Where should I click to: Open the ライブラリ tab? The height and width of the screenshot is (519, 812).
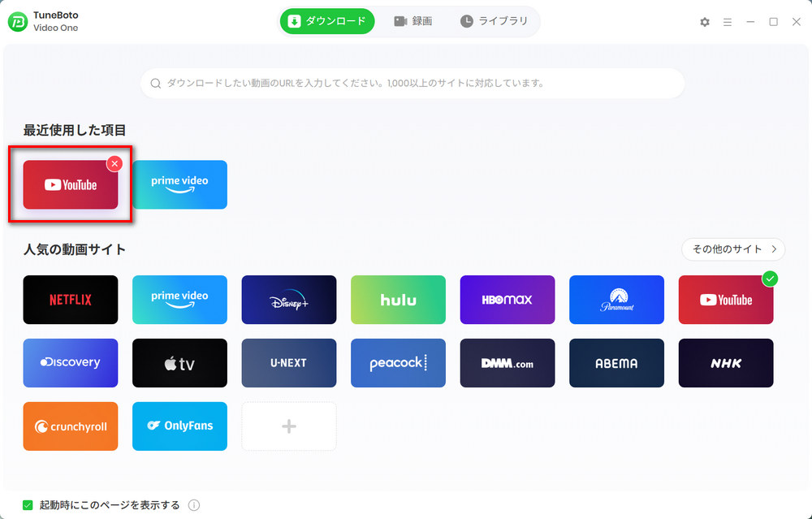[494, 21]
